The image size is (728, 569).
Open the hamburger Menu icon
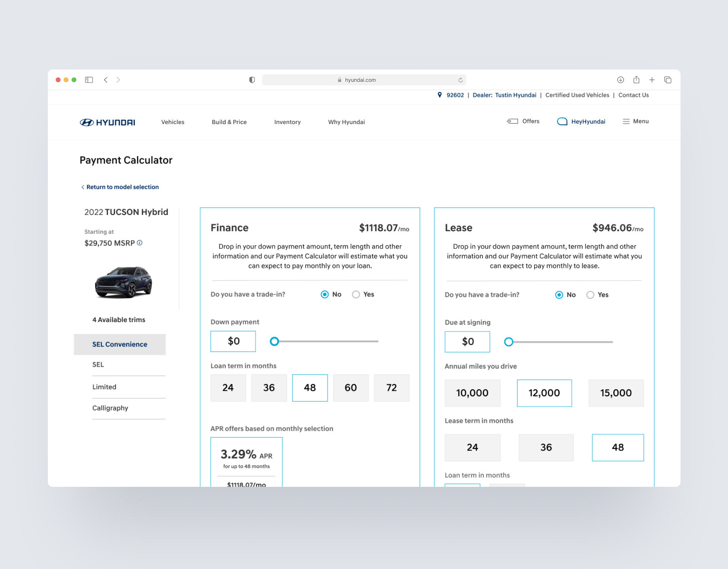click(x=626, y=121)
